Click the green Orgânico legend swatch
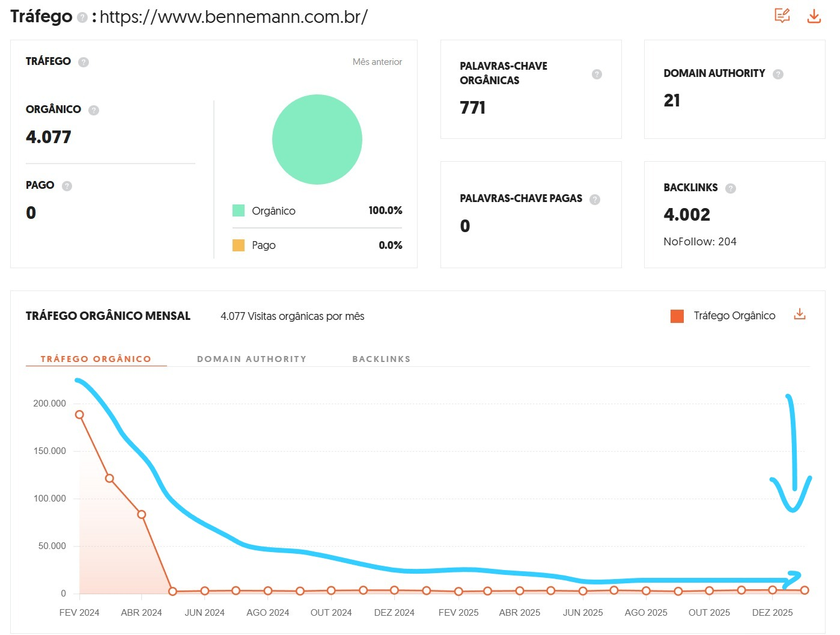This screenshot has height=635, width=840. pos(238,210)
